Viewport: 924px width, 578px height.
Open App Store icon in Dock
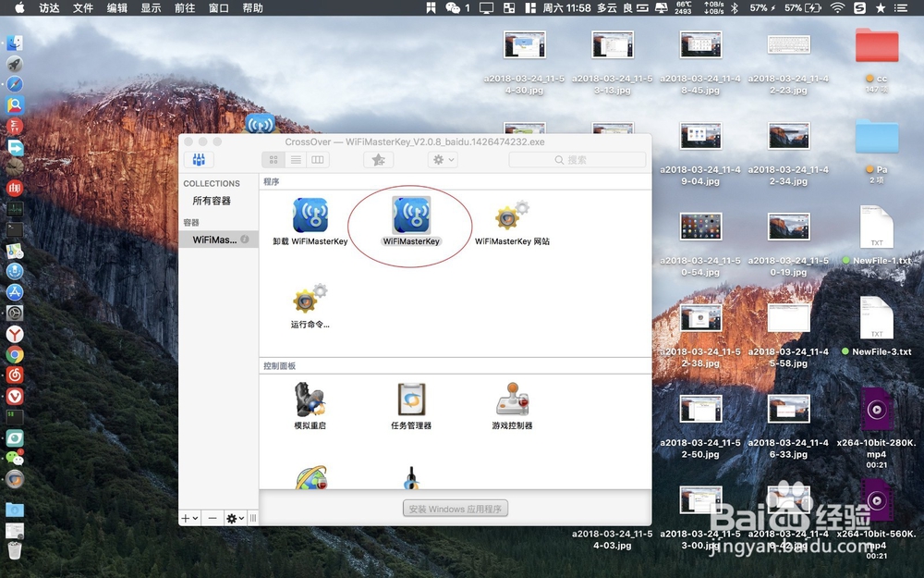(15, 292)
